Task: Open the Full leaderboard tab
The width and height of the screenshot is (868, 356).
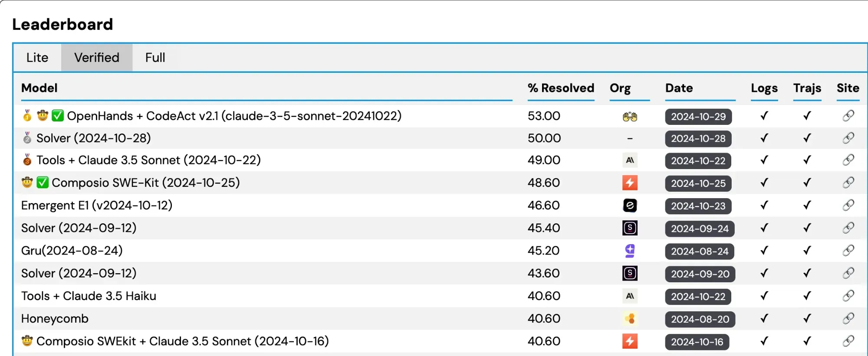Action: pos(155,58)
